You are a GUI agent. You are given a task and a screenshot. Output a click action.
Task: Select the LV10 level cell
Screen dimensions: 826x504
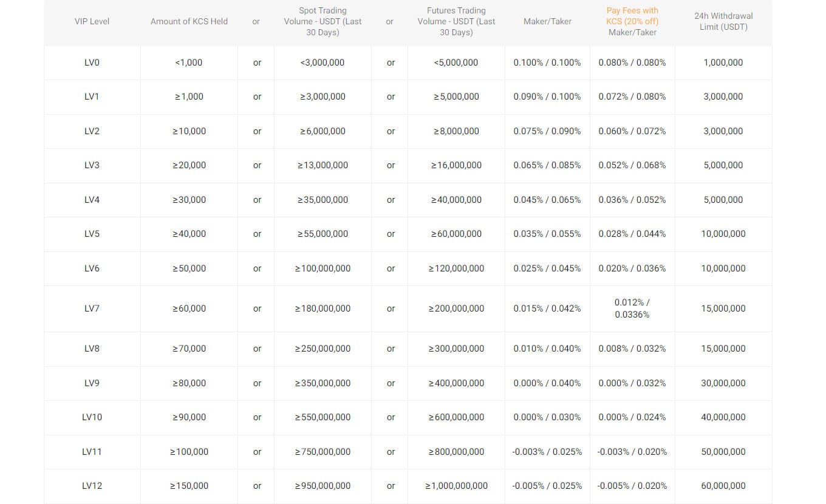click(92, 417)
